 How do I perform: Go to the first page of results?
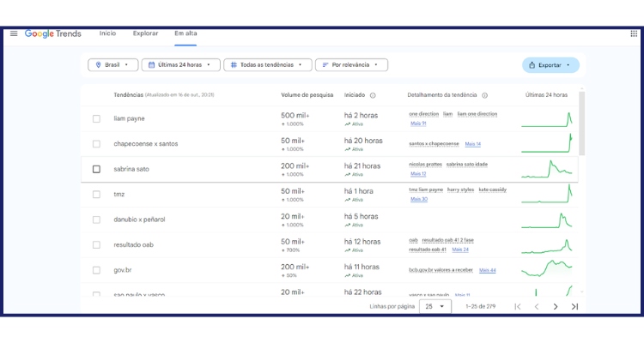518,306
